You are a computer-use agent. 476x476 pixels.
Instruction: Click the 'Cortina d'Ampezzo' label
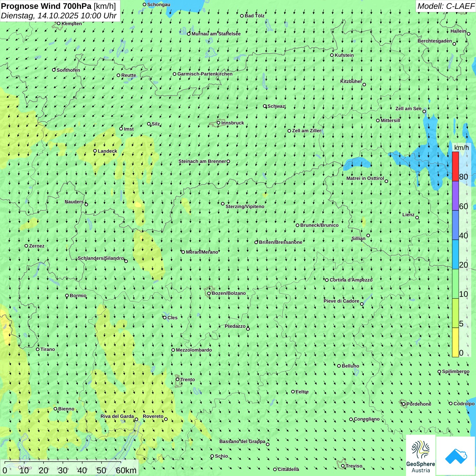(x=351, y=280)
